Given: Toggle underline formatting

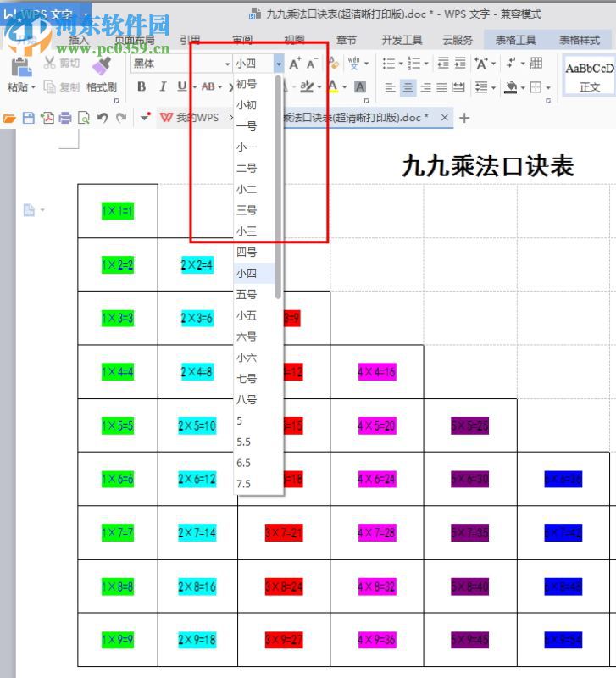Looking at the screenshot, I should pyautogui.click(x=182, y=87).
